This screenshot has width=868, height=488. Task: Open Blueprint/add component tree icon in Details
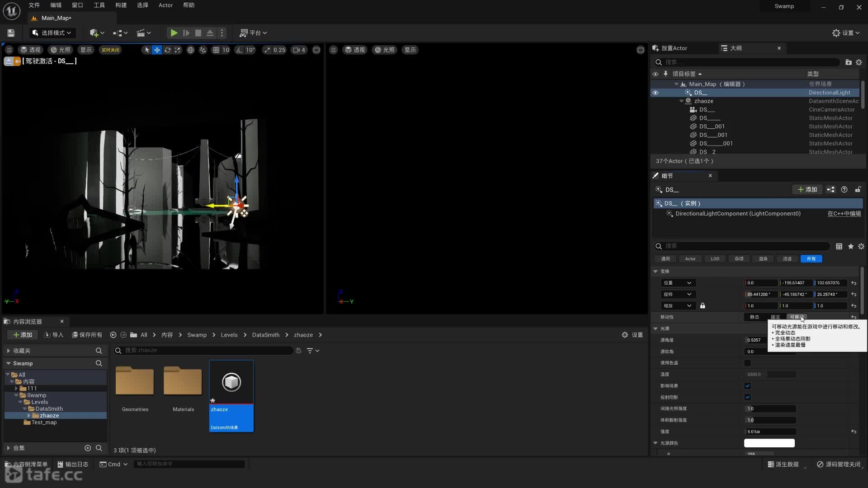[830, 190]
